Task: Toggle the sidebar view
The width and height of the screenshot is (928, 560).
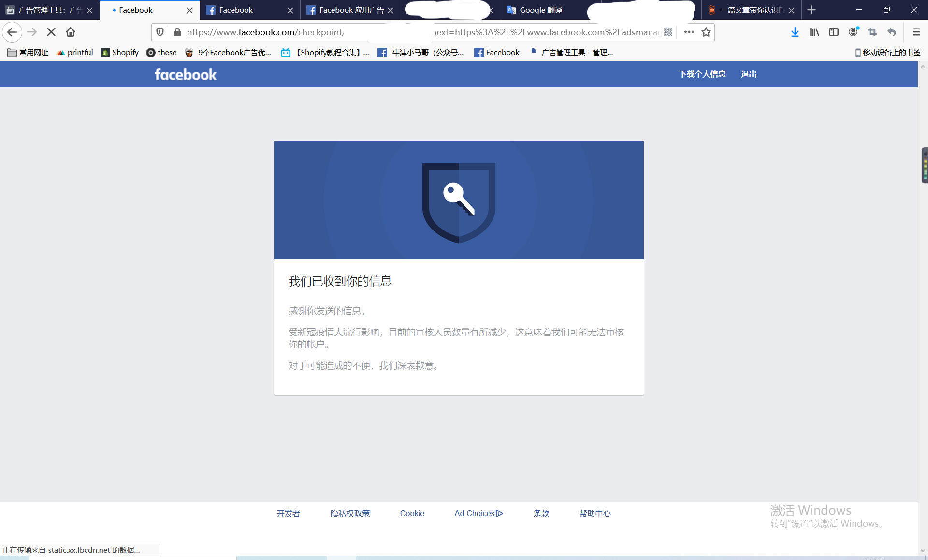Action: pyautogui.click(x=834, y=32)
